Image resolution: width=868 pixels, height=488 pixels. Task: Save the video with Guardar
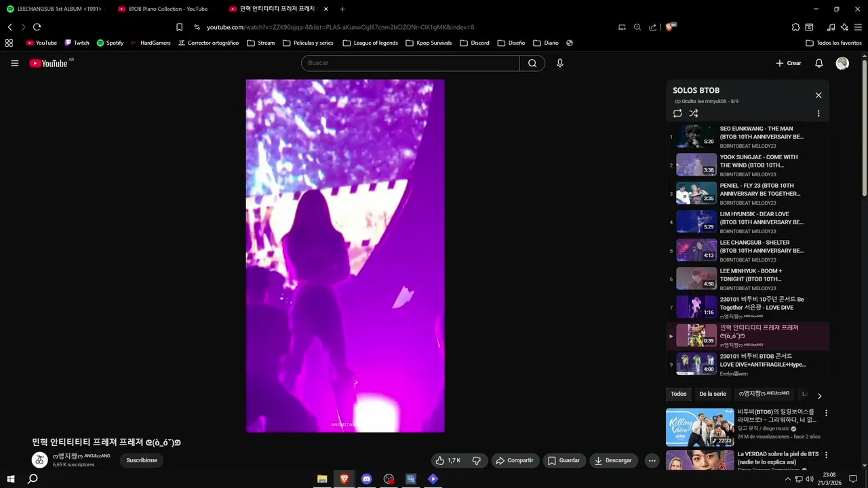pos(564,460)
